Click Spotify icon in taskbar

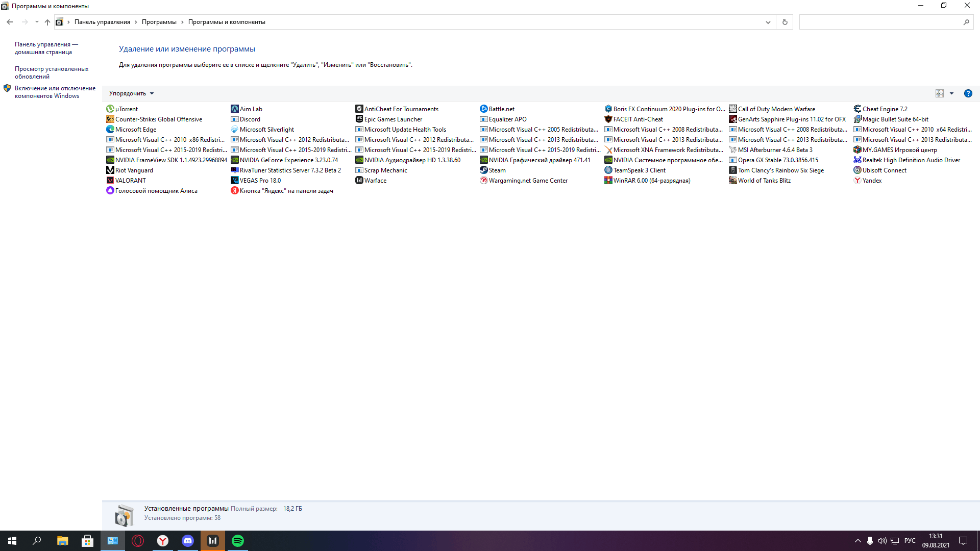point(238,541)
